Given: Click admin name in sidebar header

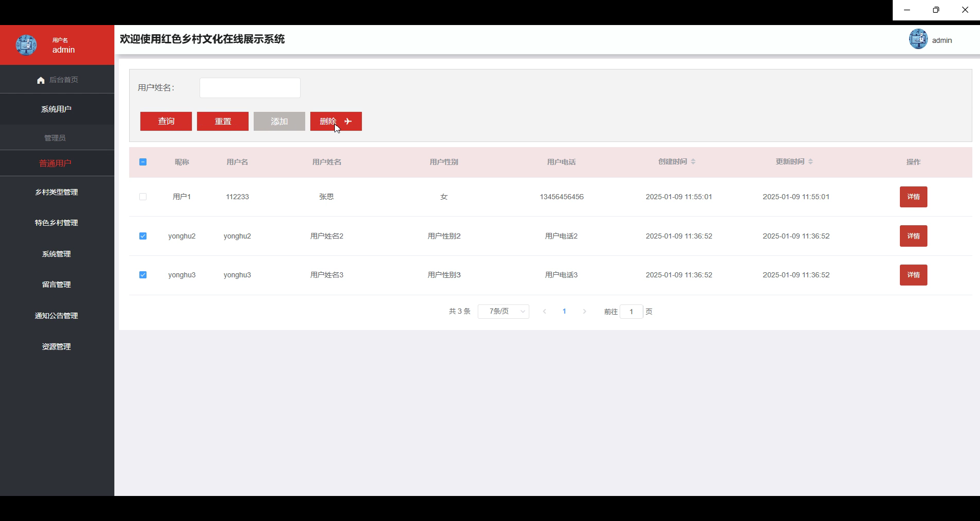Looking at the screenshot, I should point(63,50).
